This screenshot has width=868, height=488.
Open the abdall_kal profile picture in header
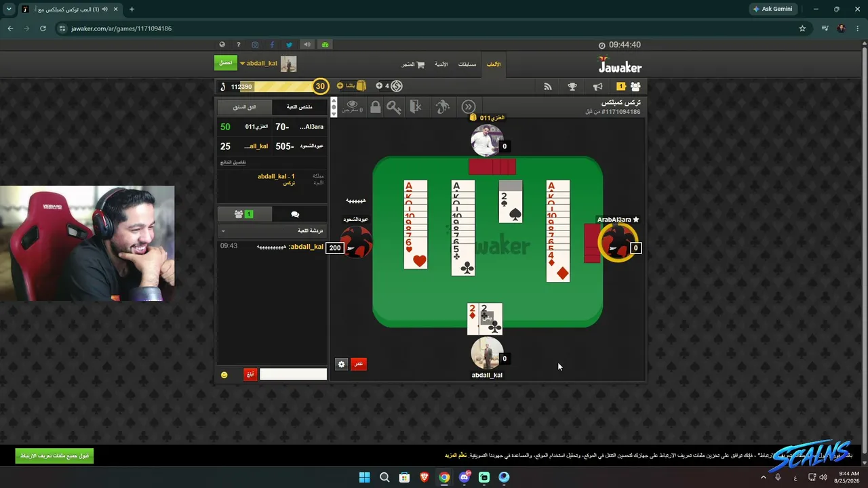(x=288, y=64)
